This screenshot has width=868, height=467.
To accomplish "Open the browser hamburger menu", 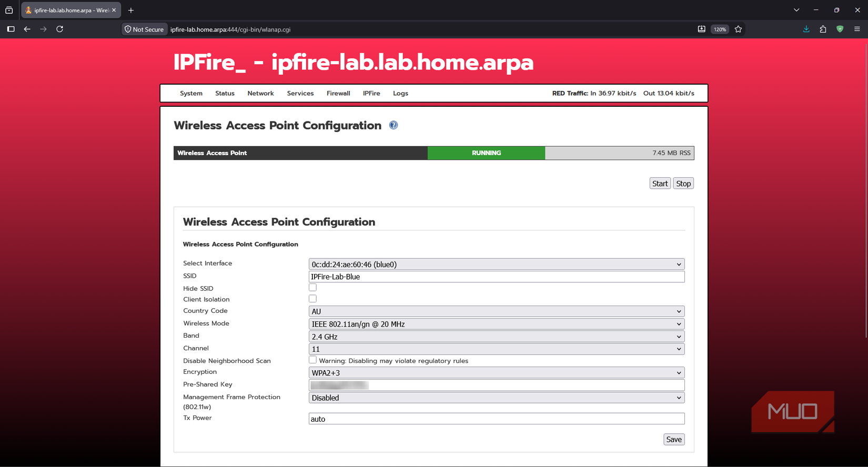I will pos(857,29).
